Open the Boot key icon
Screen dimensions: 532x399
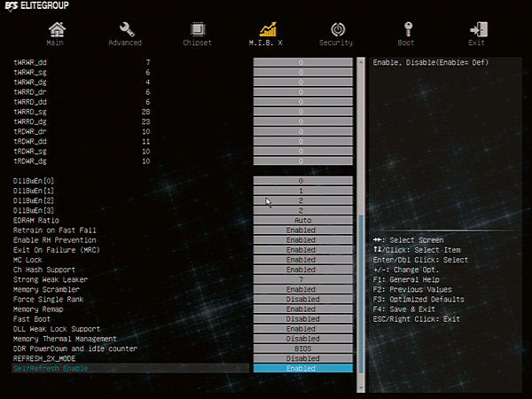pos(408,29)
